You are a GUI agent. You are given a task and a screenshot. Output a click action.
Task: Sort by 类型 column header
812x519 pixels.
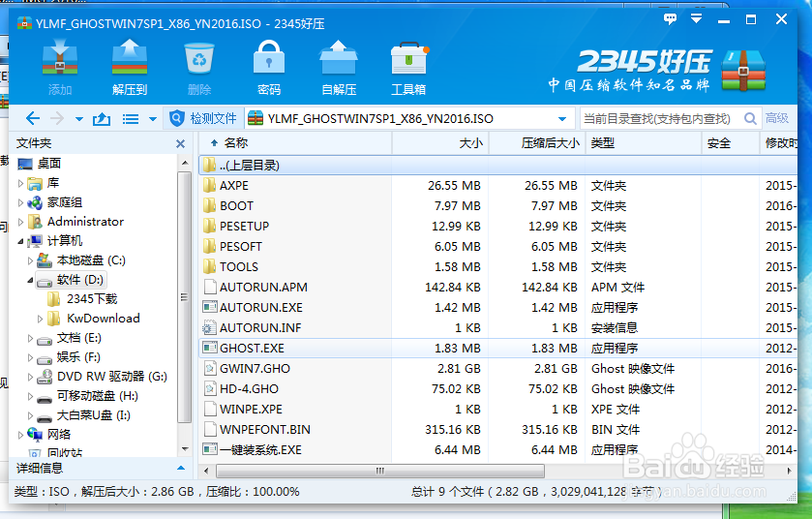point(644,143)
